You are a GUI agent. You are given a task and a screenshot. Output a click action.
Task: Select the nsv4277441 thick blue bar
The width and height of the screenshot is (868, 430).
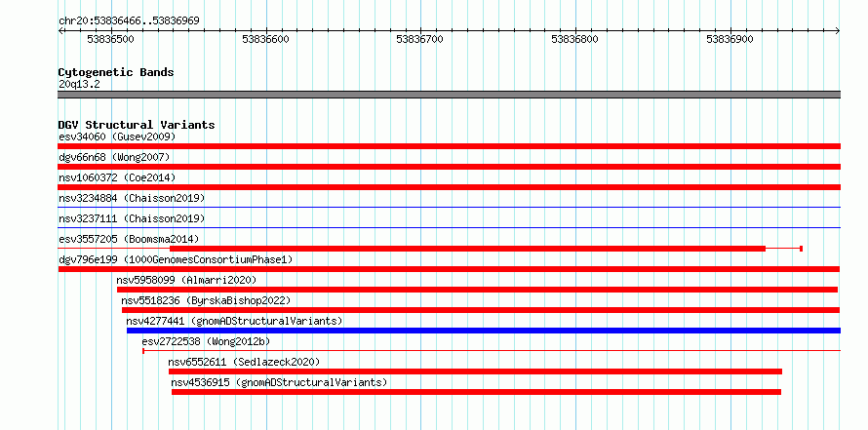(x=484, y=331)
